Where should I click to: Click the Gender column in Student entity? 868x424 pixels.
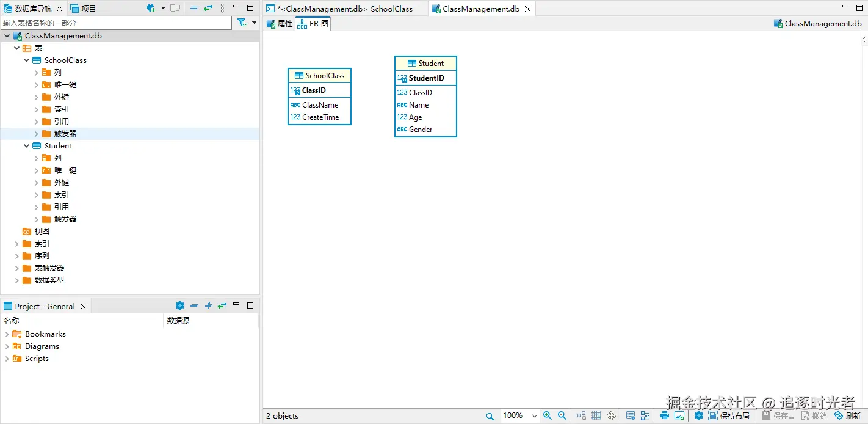tap(425, 130)
